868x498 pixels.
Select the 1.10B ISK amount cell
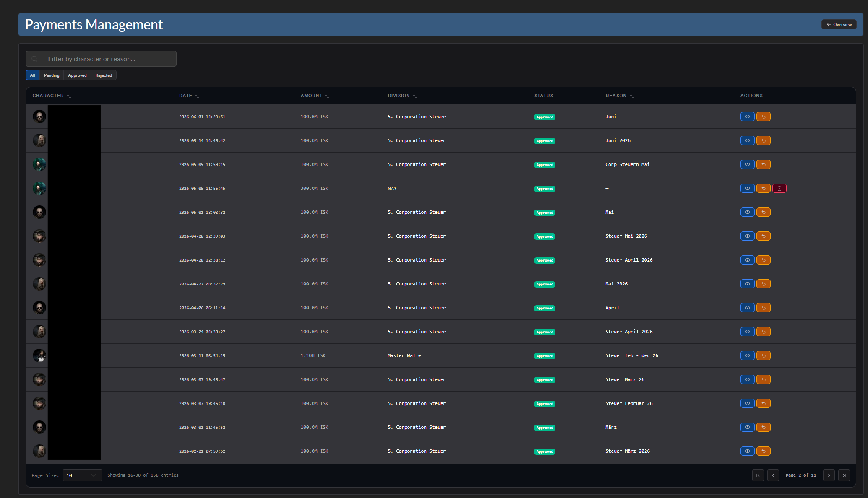tap(313, 355)
